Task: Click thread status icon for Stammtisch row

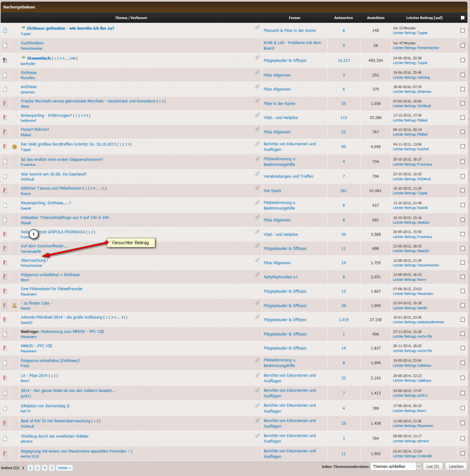Action: pyautogui.click(x=5, y=60)
